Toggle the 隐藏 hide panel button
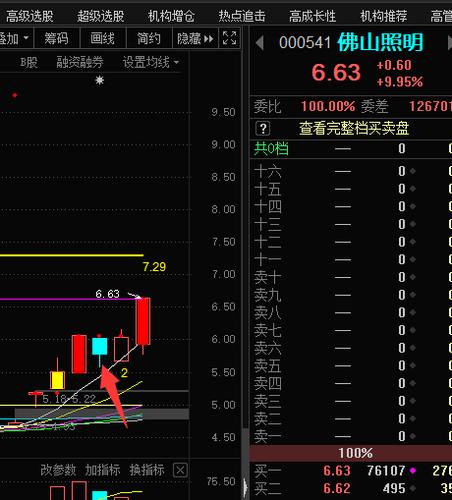Screen dimensions: 452x500 point(195,39)
